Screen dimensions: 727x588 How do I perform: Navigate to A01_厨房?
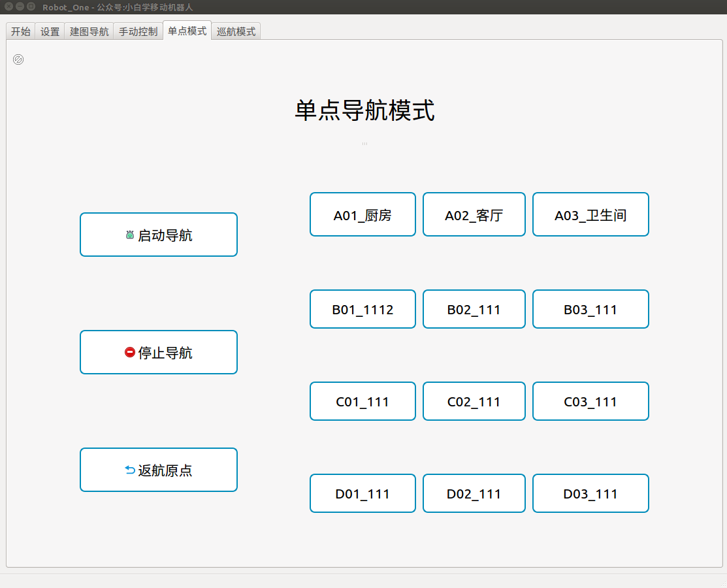point(363,215)
